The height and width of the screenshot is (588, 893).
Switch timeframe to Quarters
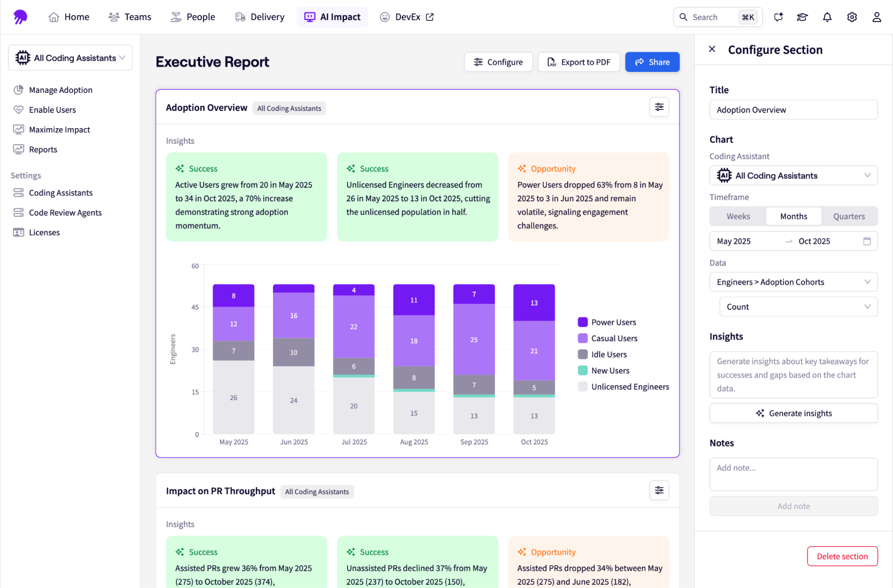pos(848,216)
